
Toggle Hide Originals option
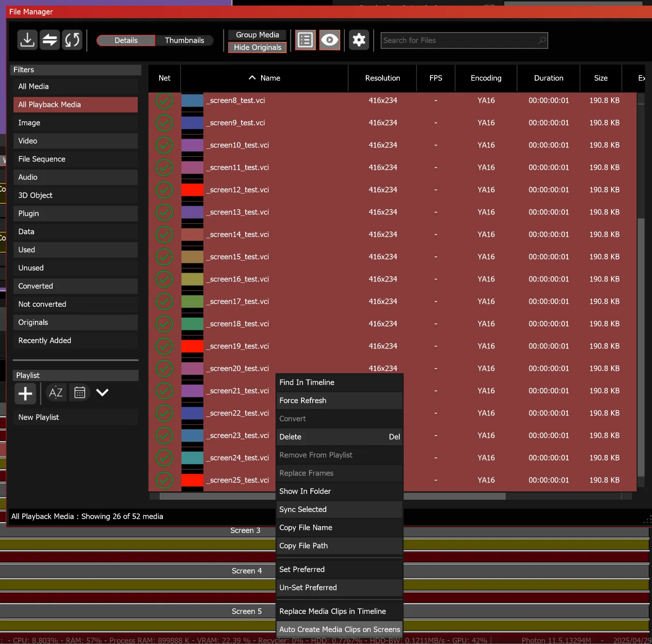coord(257,47)
